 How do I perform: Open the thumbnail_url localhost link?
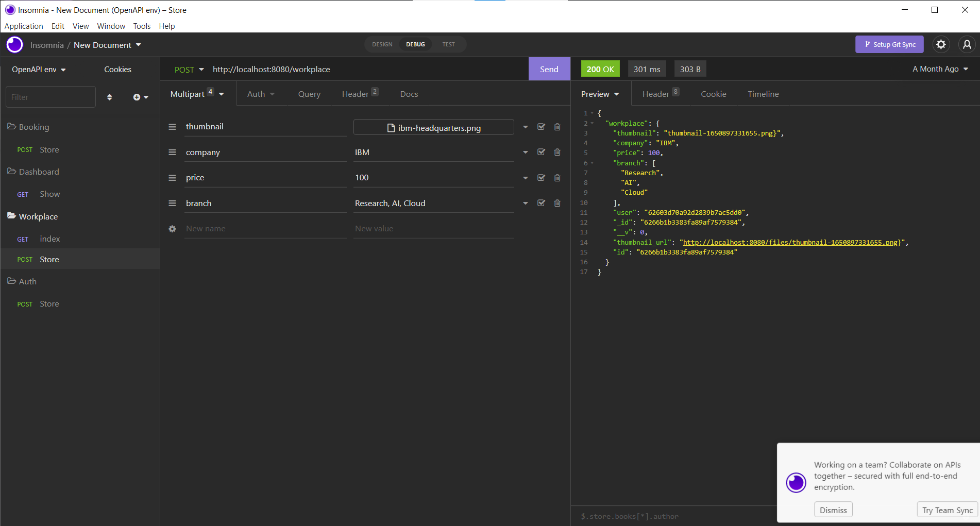[x=790, y=242]
